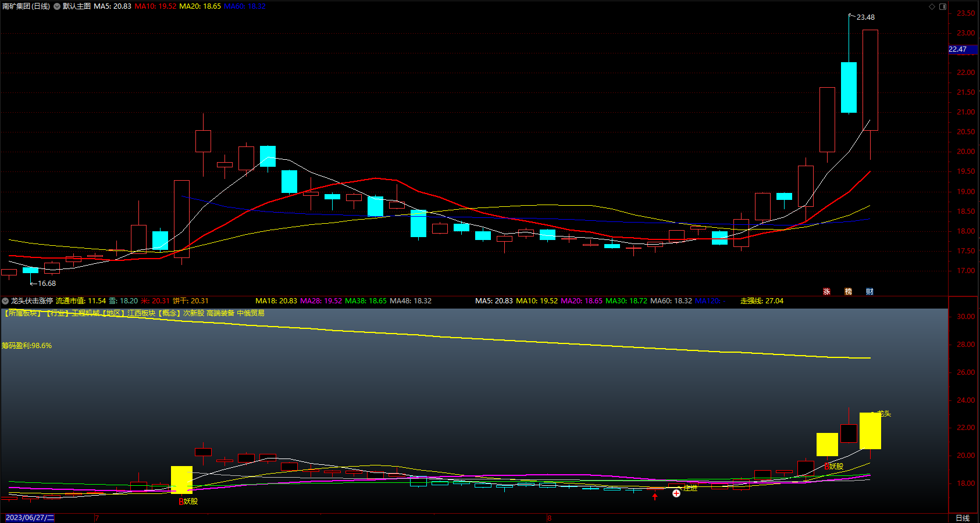
Task: Click the red MA10: 19.52 label in main chart
Action: pos(155,6)
